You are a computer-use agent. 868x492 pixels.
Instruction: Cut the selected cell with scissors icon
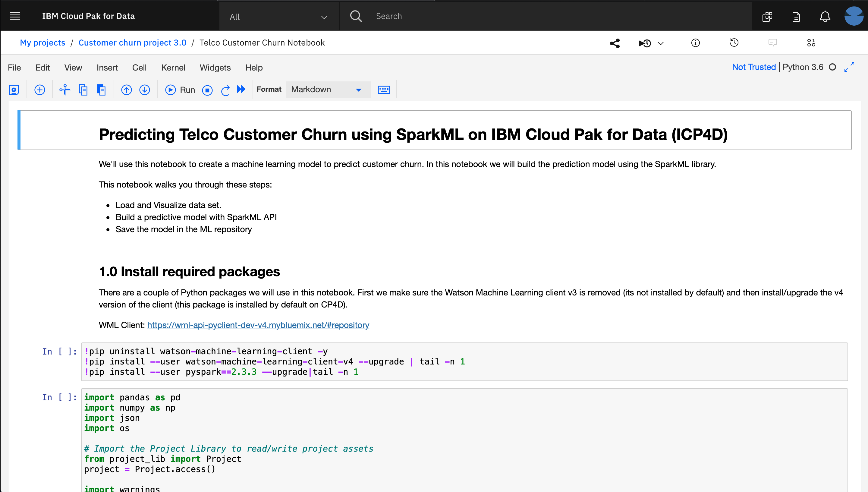[x=64, y=90]
